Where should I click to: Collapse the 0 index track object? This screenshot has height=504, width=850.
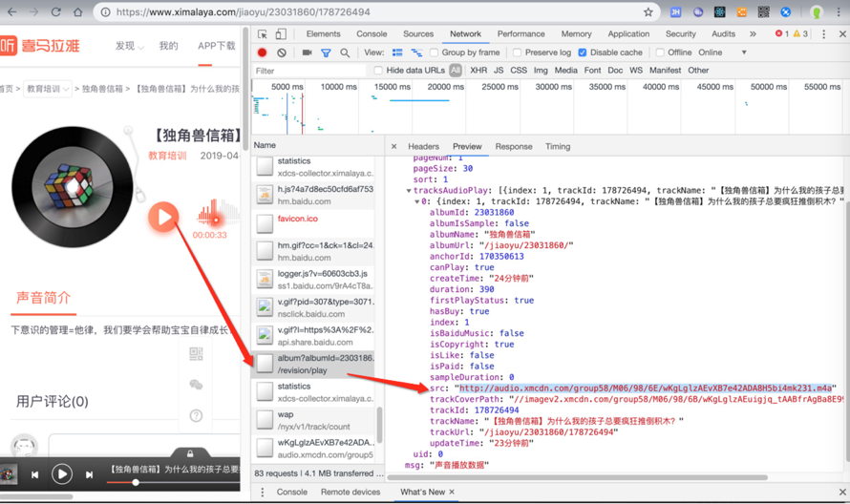(416, 201)
